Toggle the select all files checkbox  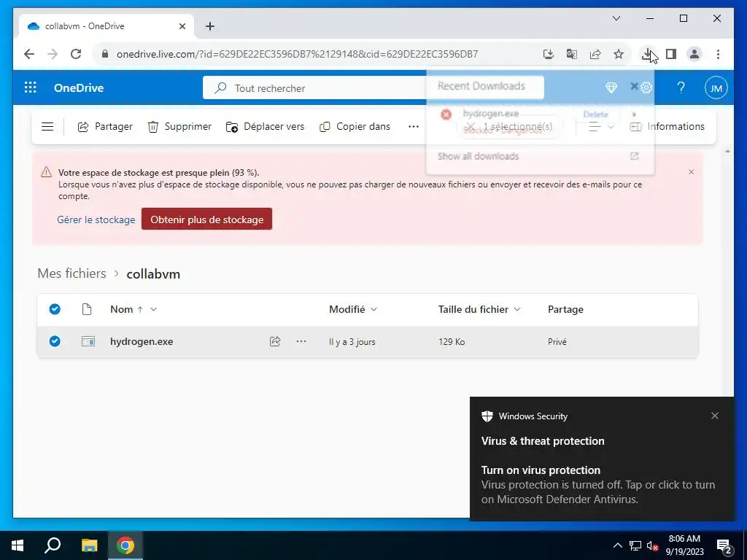tap(55, 309)
